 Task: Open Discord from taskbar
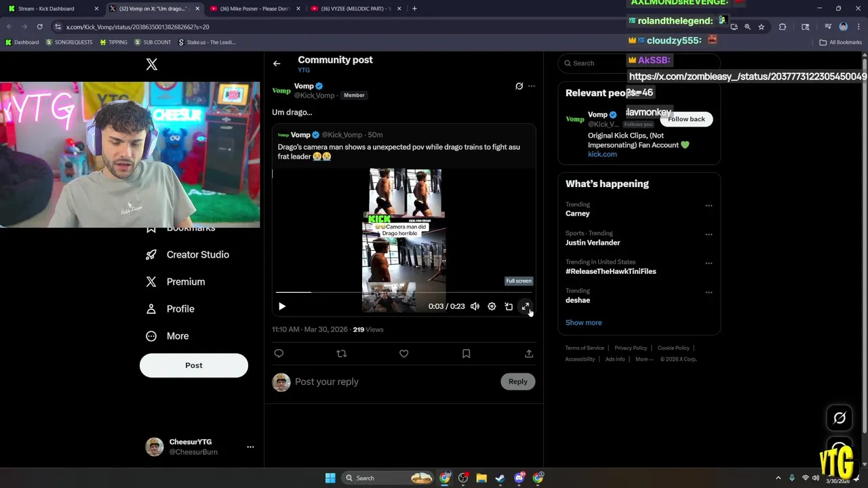[x=519, y=479]
